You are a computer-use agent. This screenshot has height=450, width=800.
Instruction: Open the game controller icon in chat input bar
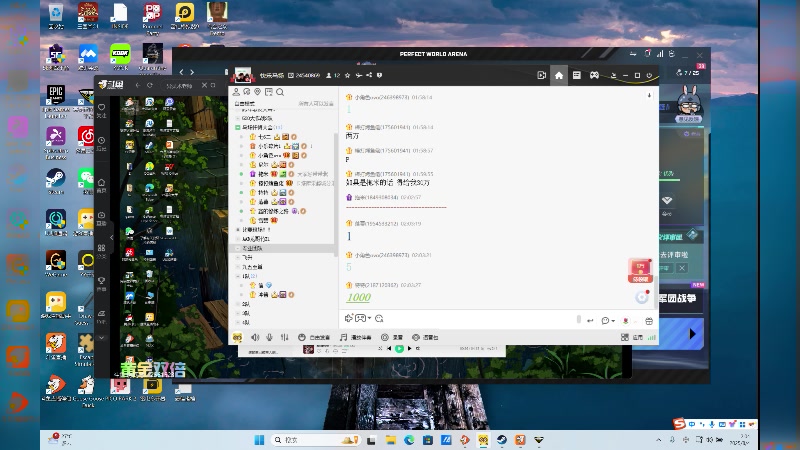(360, 318)
